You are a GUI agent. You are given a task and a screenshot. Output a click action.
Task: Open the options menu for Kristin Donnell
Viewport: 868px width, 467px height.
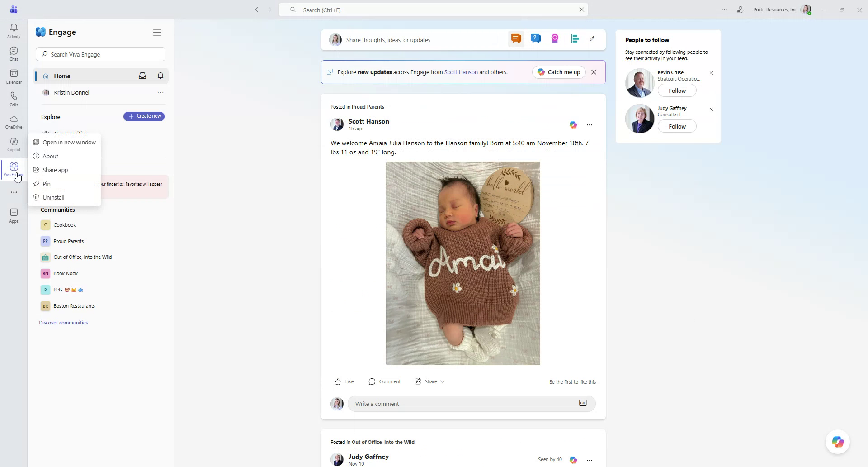(x=160, y=92)
